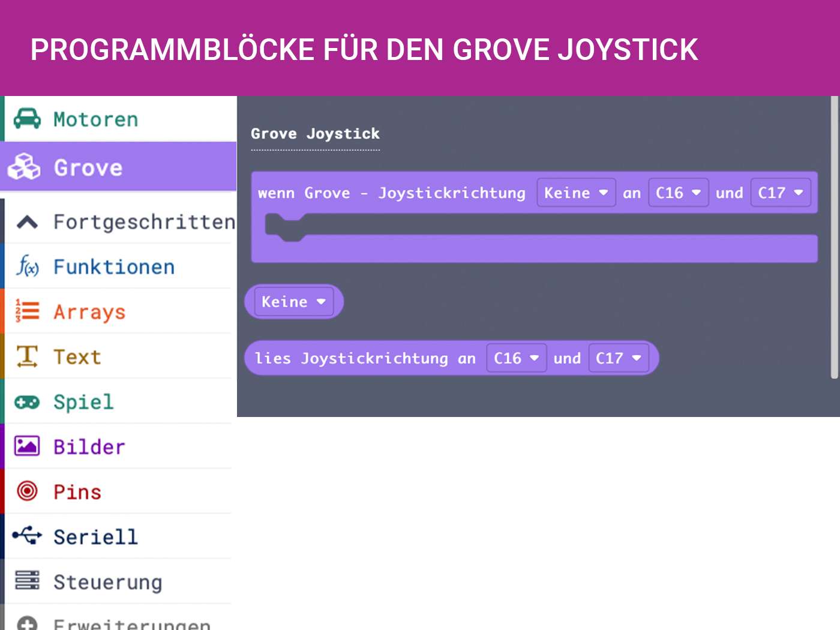Open the standalone Keine direction dropdown
This screenshot has width=840, height=630.
pyautogui.click(x=293, y=301)
